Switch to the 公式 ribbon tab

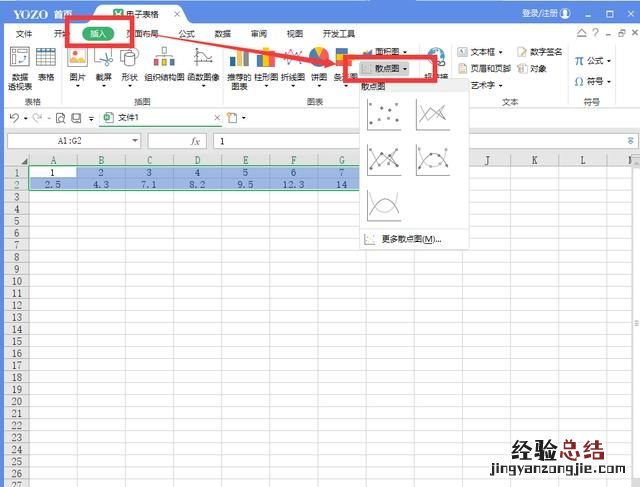187,34
